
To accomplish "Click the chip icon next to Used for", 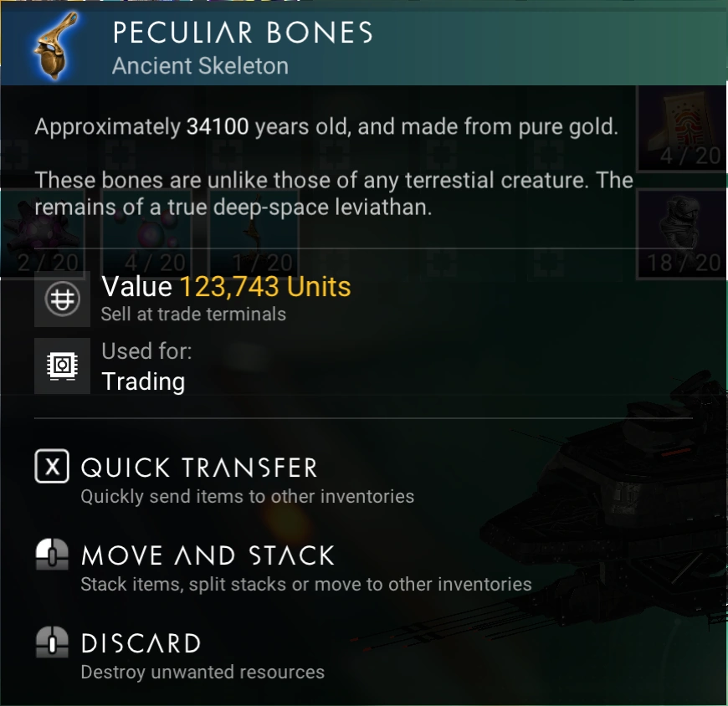I will point(62,366).
